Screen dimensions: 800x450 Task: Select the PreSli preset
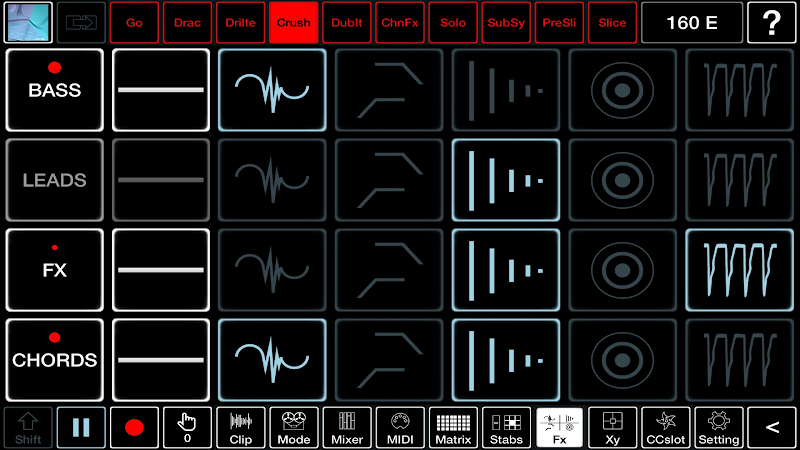[559, 22]
